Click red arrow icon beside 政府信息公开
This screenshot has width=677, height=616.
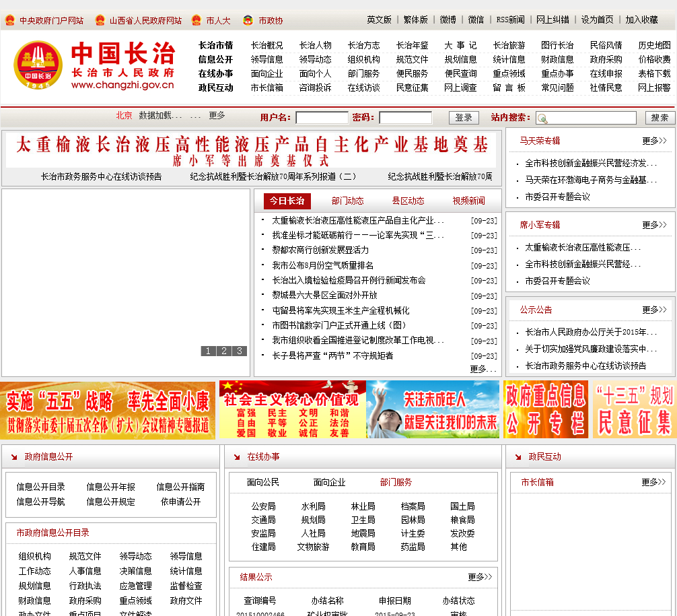pyautogui.click(x=14, y=457)
